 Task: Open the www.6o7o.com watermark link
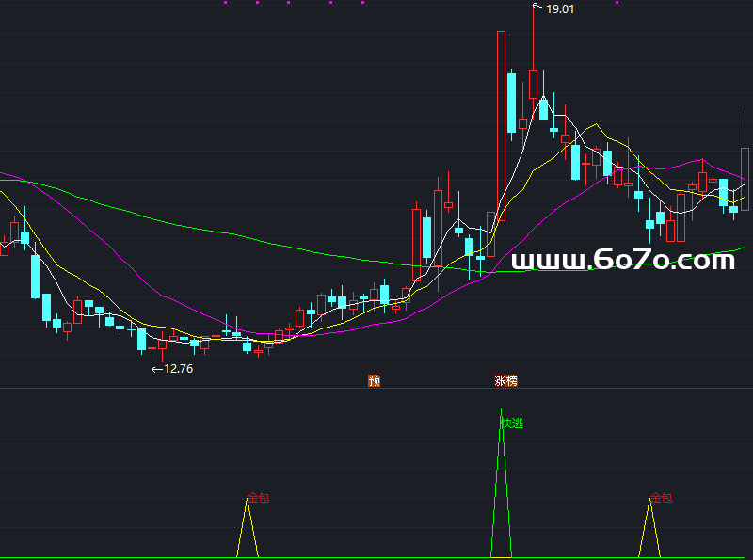(x=622, y=260)
